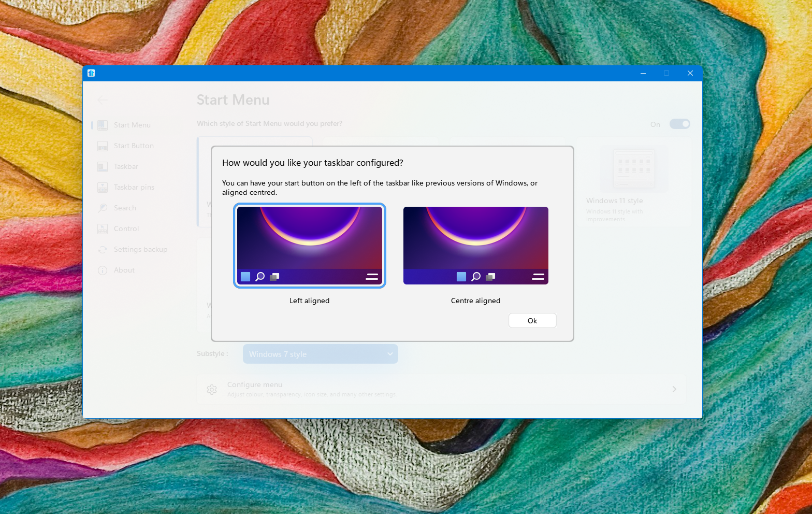Open the Taskbar pins sidebar section

click(137, 187)
